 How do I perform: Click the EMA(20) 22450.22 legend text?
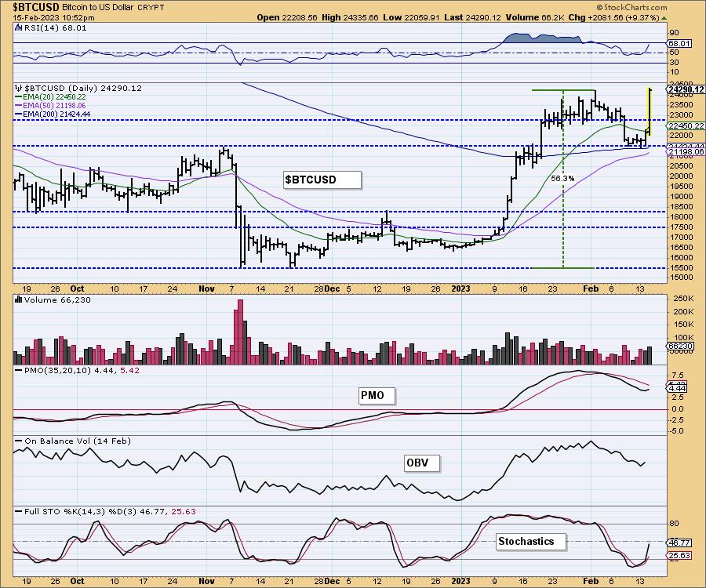(x=54, y=96)
